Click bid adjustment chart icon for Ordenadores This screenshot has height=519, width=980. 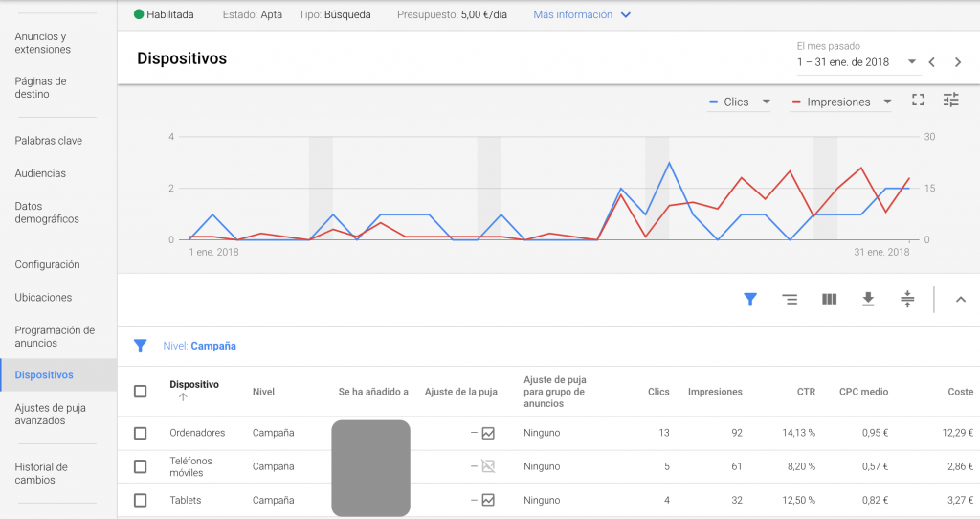pyautogui.click(x=488, y=433)
